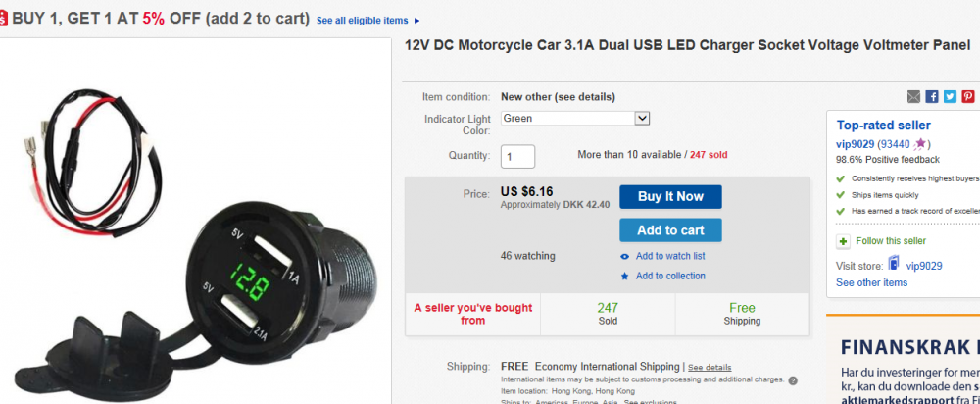The image size is (980, 404).
Task: Open shipping See details link
Action: (710, 367)
